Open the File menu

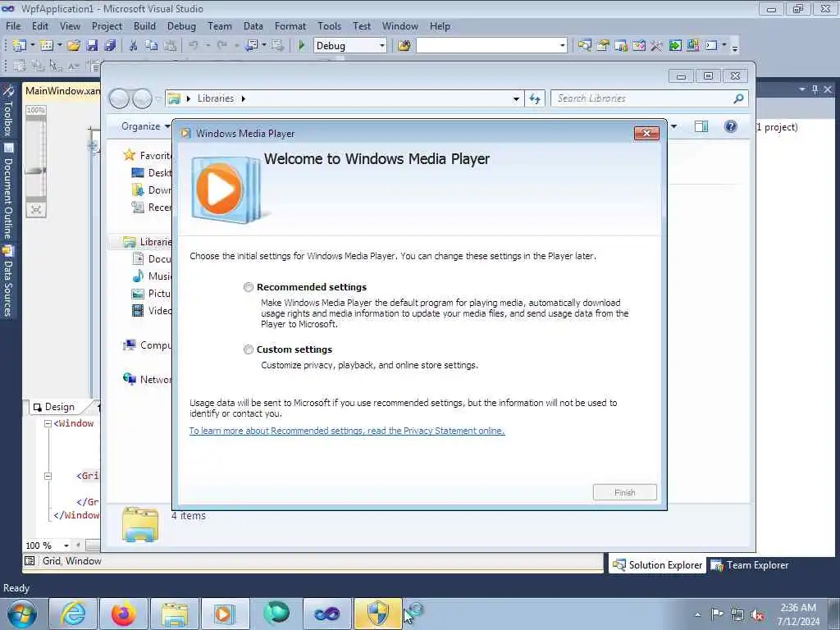[x=13, y=26]
